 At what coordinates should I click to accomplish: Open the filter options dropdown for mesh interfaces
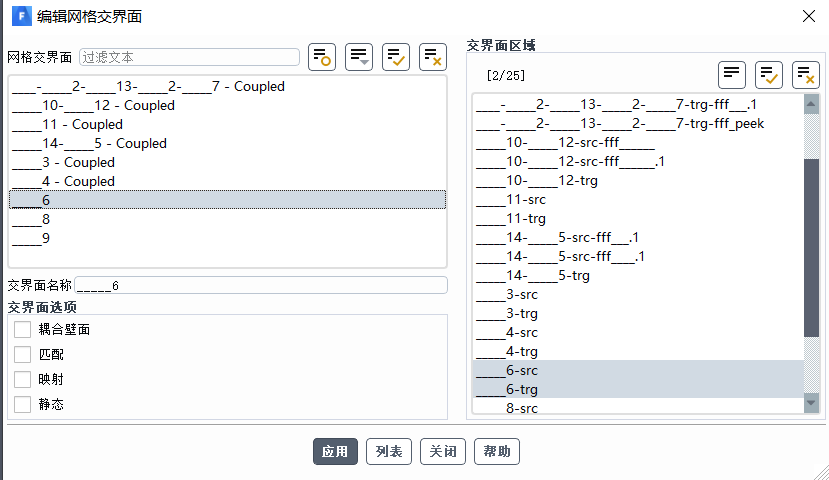(x=359, y=57)
